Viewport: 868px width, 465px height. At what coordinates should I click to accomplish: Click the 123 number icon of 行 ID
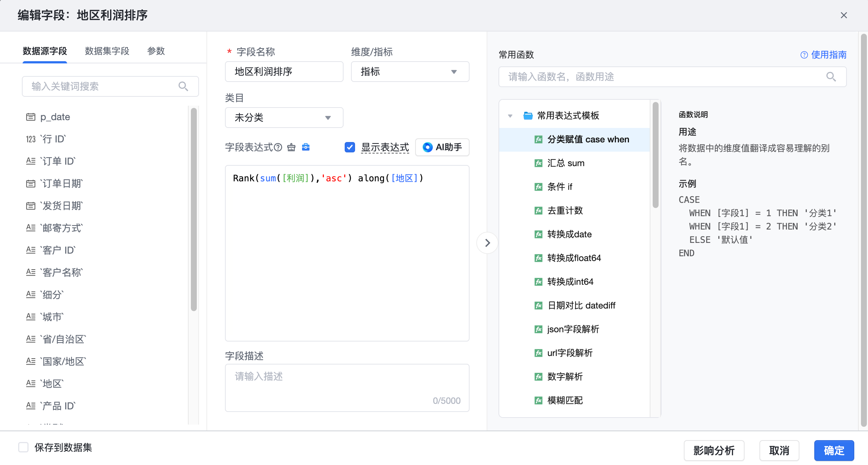point(31,139)
